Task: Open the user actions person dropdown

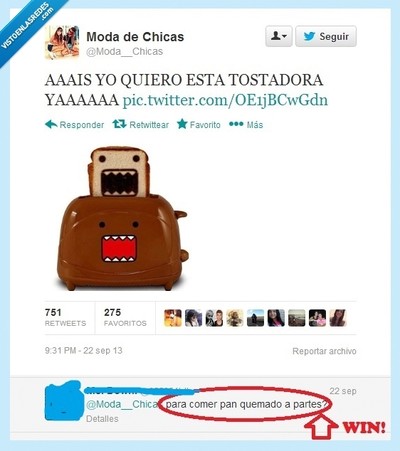Action: (279, 36)
